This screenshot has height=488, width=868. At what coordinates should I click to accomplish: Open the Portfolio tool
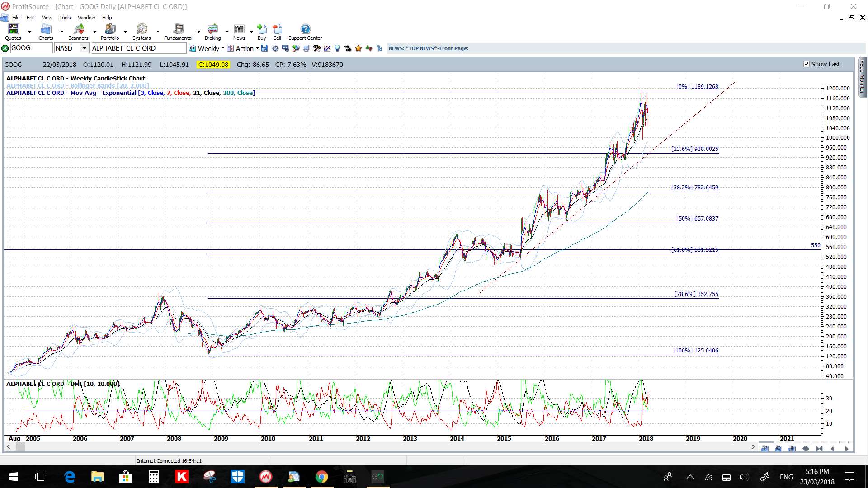click(x=110, y=32)
